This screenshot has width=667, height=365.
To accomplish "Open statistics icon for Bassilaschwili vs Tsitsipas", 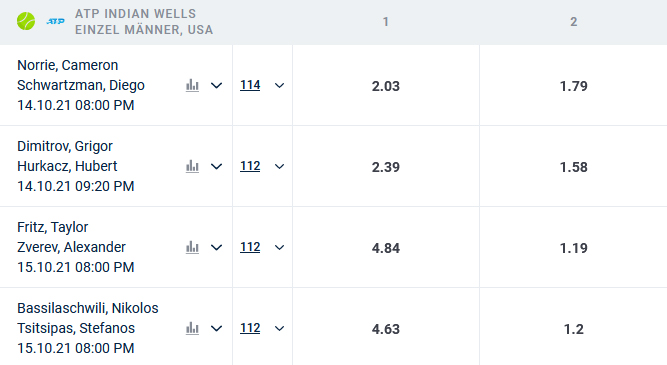I will coord(192,328).
